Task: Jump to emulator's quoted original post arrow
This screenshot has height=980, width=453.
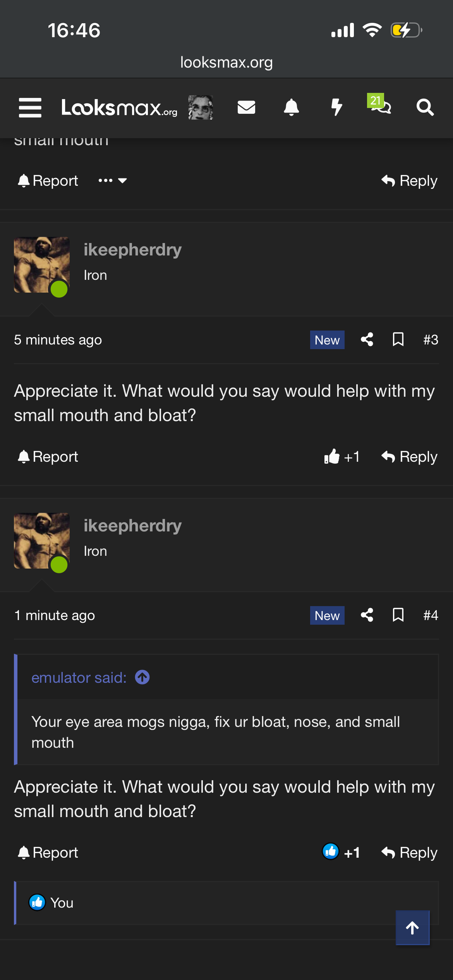Action: tap(142, 677)
